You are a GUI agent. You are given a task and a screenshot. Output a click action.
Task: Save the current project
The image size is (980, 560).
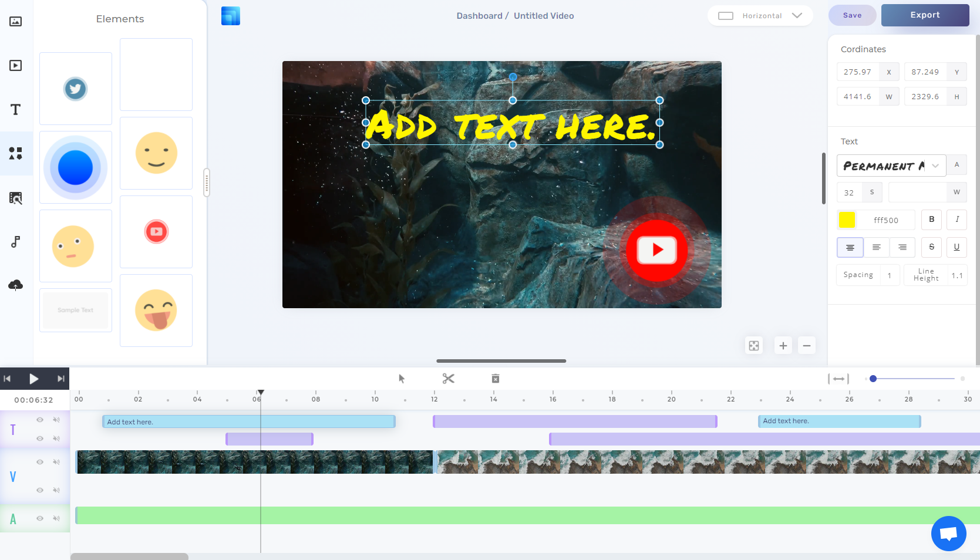pyautogui.click(x=852, y=15)
